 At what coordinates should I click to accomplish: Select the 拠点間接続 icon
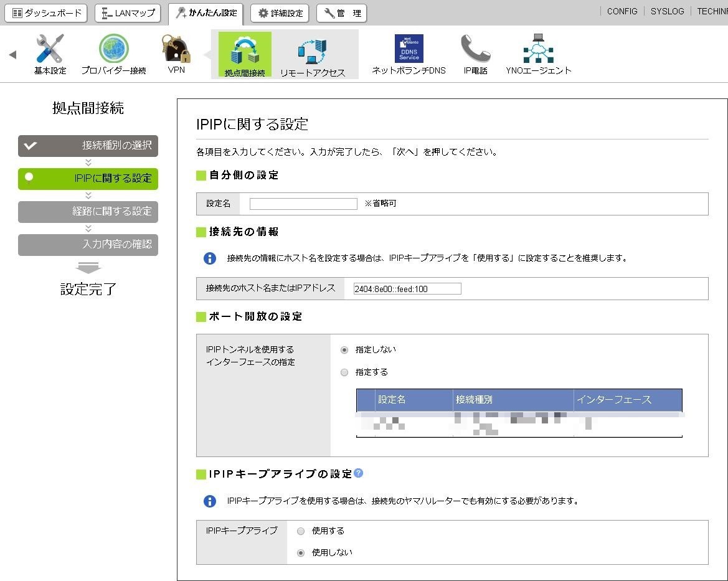click(x=245, y=54)
